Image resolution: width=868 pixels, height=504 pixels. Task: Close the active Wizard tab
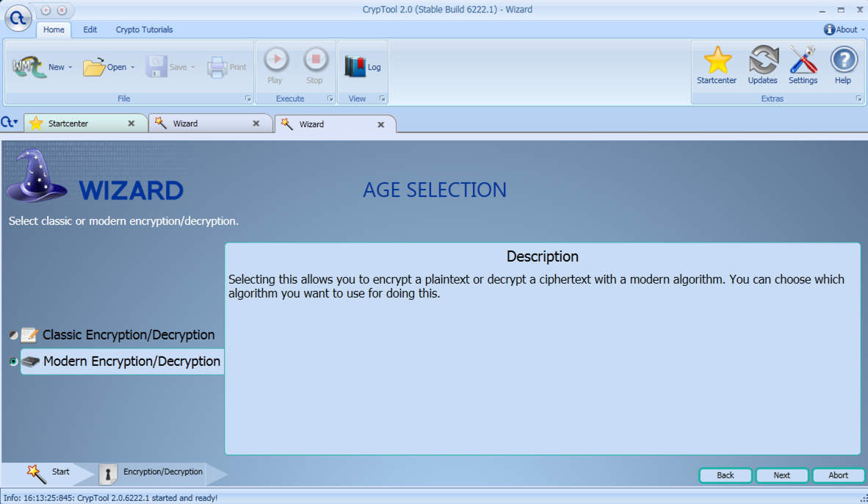coord(381,125)
